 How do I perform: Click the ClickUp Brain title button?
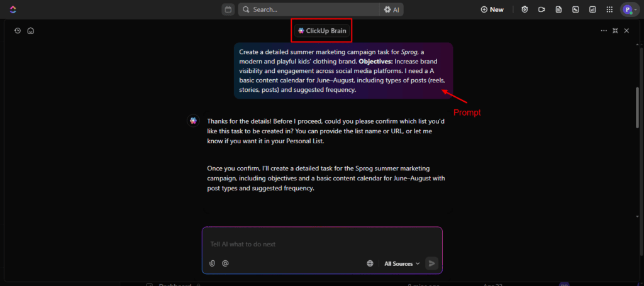322,30
